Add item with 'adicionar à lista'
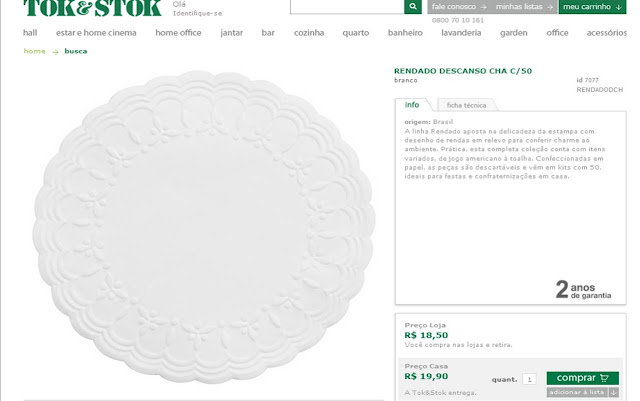This screenshot has width=640, height=401. tap(577, 392)
